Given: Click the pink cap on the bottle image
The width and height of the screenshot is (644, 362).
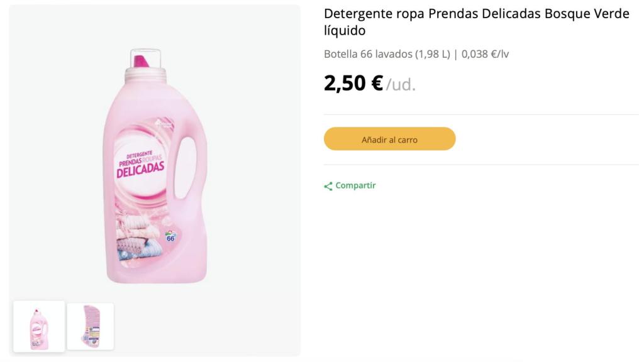Looking at the screenshot, I should pos(140,60).
